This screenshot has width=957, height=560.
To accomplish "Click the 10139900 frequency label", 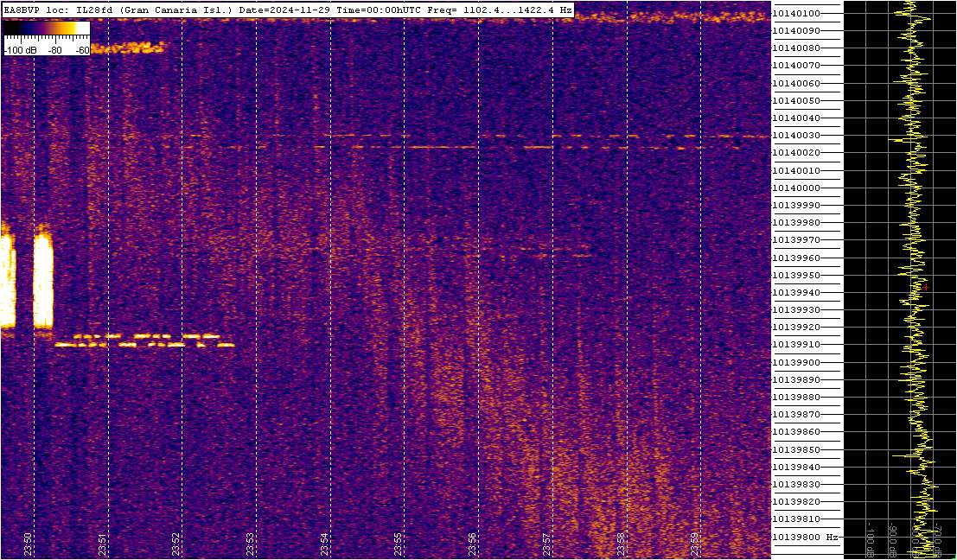I will click(796, 362).
